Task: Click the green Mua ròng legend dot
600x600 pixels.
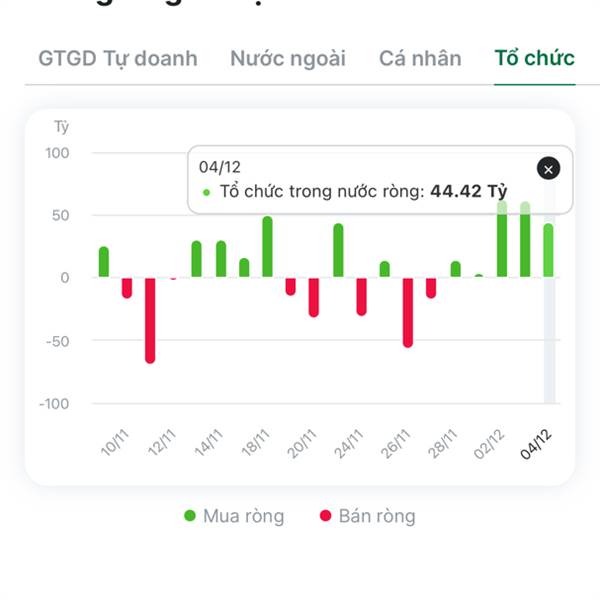Action: (190, 516)
